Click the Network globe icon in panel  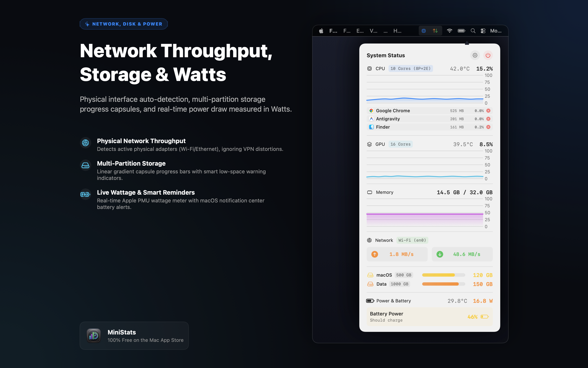tap(369, 240)
